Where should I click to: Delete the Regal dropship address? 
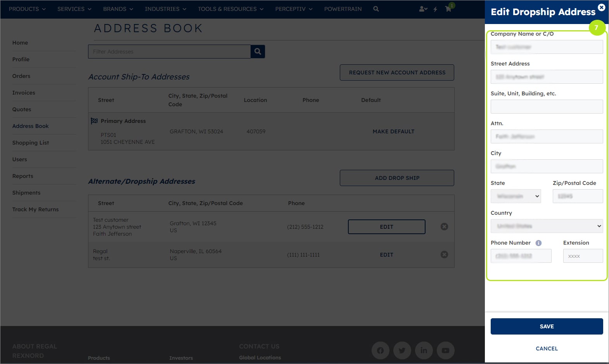[445, 255]
